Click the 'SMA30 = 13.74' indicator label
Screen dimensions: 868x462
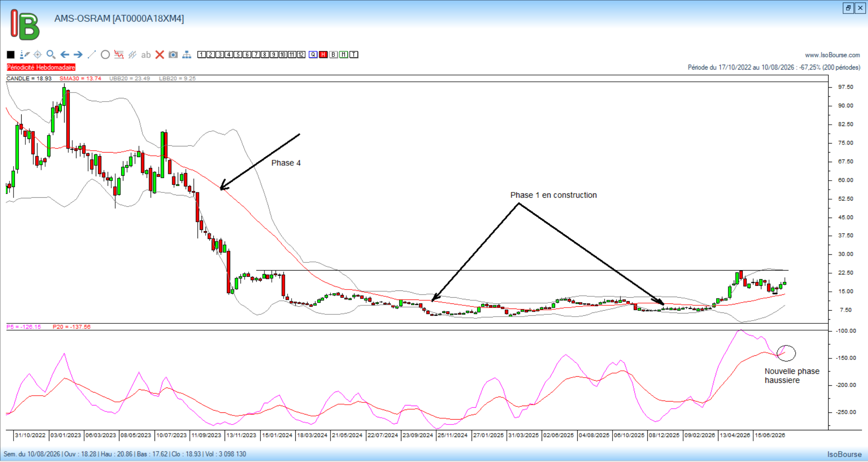pos(80,79)
